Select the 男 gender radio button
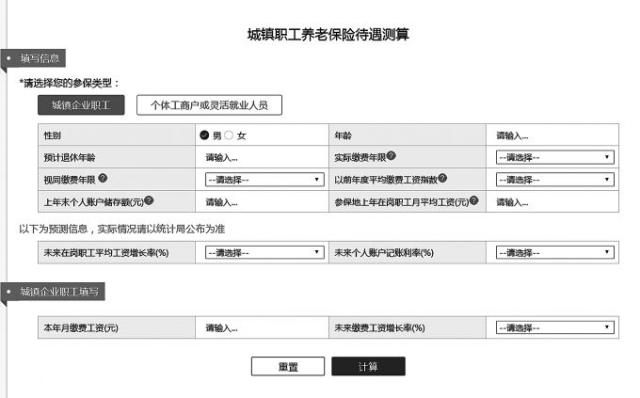640x398 pixels. coord(204,135)
